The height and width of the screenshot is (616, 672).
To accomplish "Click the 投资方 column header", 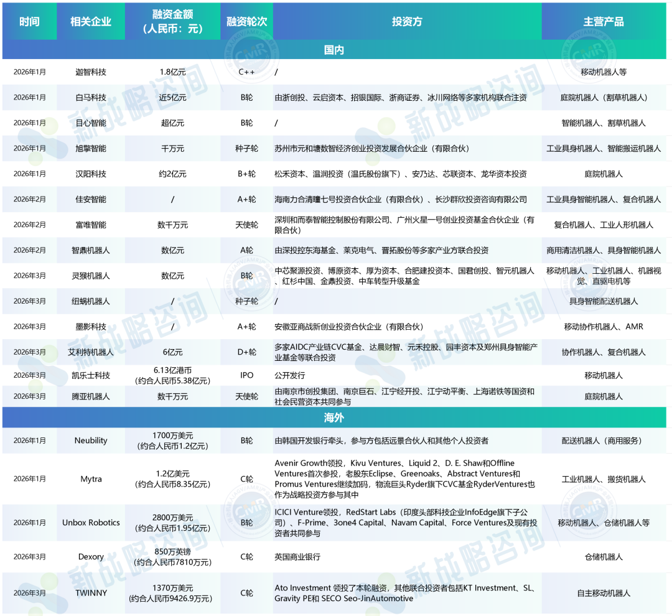I will pyautogui.click(x=407, y=22).
